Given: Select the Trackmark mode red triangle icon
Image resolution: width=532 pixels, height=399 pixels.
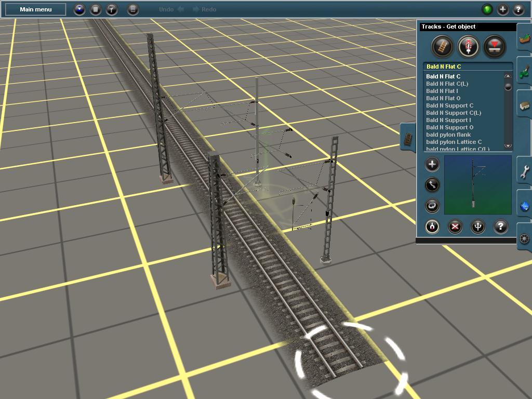Looking at the screenshot, I should (495, 46).
